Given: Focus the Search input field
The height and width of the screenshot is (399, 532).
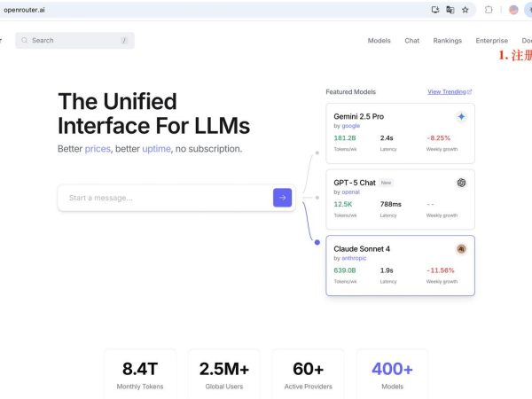Looking at the screenshot, I should [x=74, y=41].
